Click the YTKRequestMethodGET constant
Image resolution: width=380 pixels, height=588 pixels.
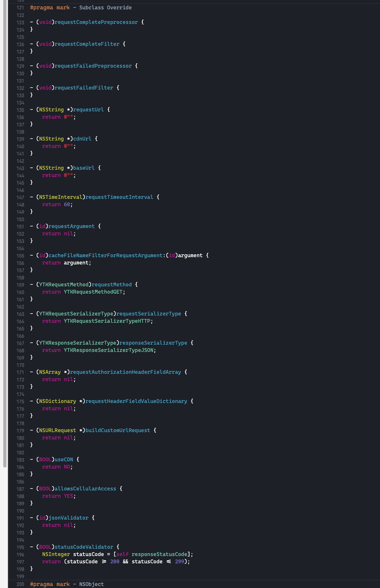coord(93,292)
